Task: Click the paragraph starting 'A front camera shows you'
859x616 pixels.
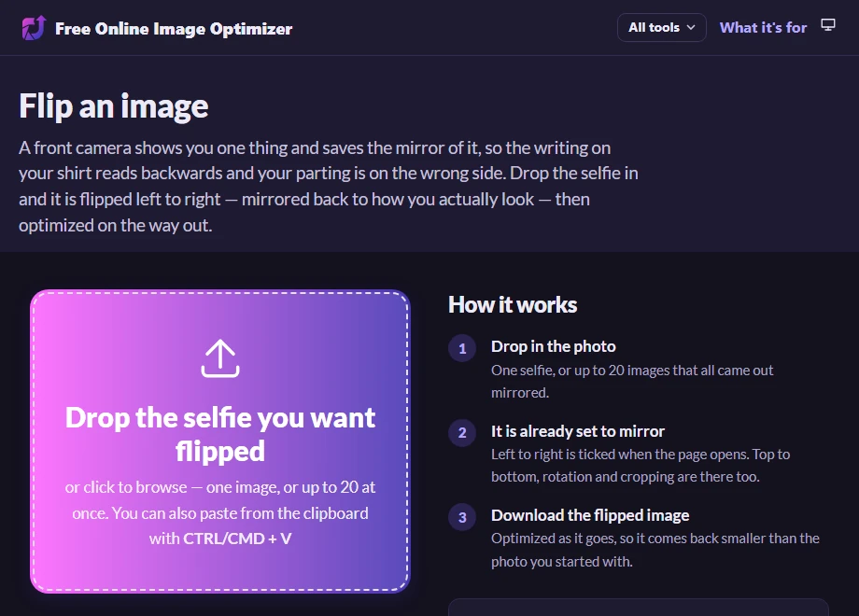Action: pos(328,186)
